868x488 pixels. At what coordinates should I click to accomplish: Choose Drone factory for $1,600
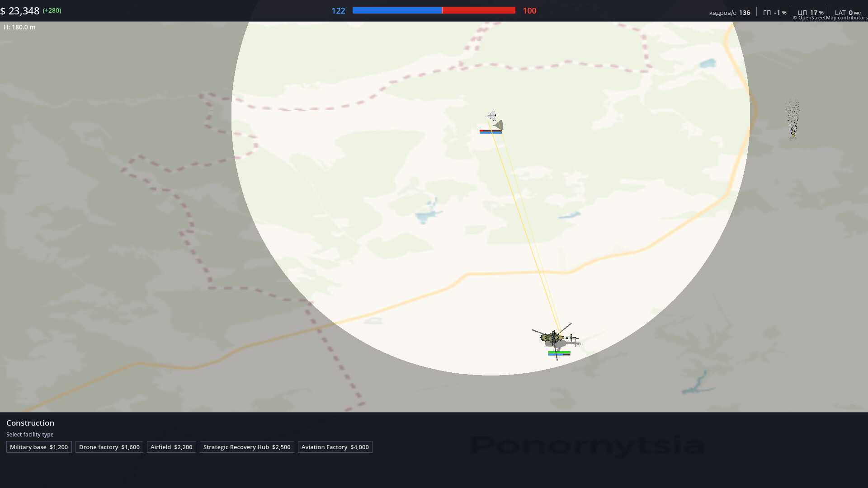(x=109, y=447)
